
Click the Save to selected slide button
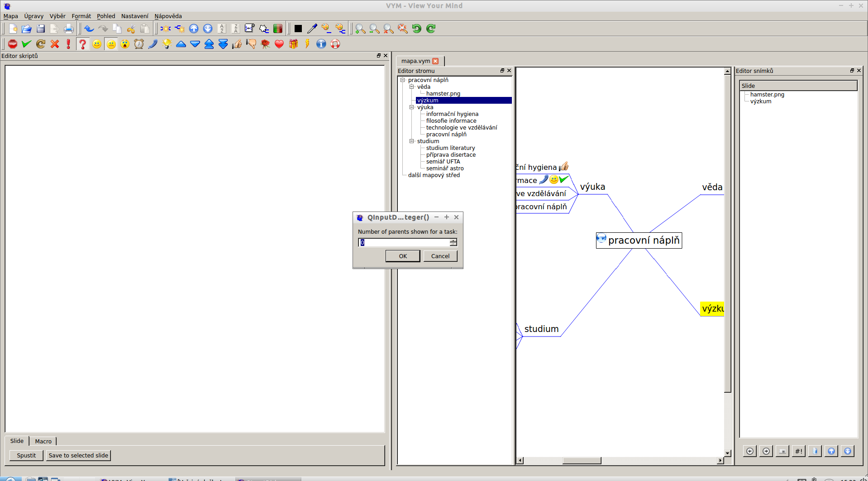click(x=78, y=456)
